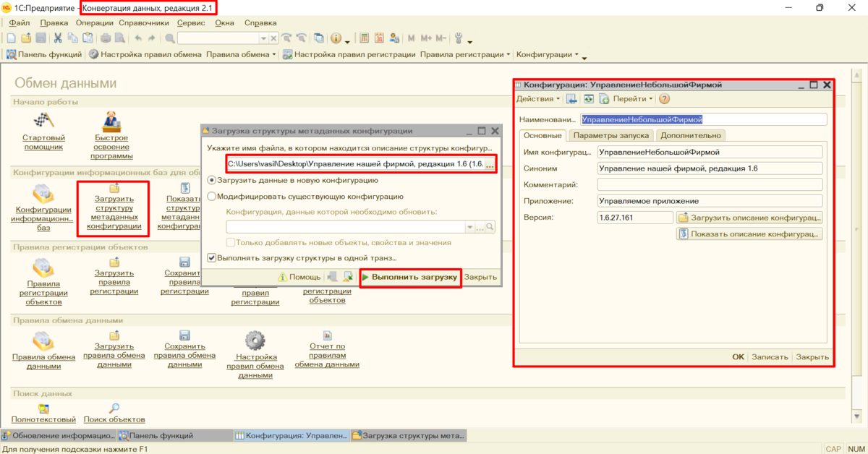The width and height of the screenshot is (868, 454).
Task: Click the Copy toolbar icon
Action: click(73, 38)
